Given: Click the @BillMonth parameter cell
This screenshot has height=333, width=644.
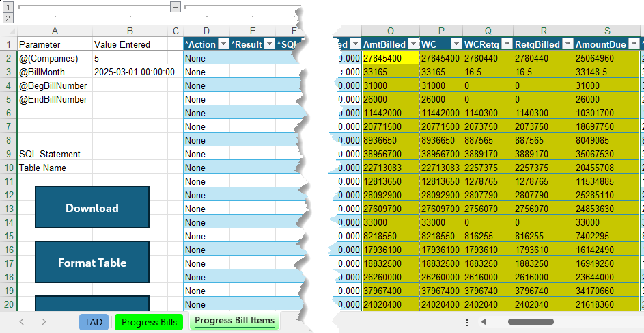Looking at the screenshot, I should [x=55, y=72].
